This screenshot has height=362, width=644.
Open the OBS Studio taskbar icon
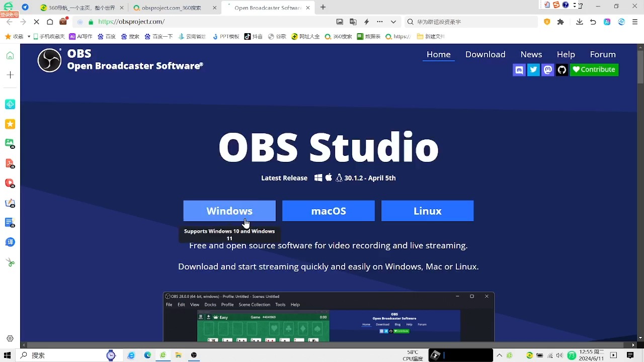tap(194, 355)
